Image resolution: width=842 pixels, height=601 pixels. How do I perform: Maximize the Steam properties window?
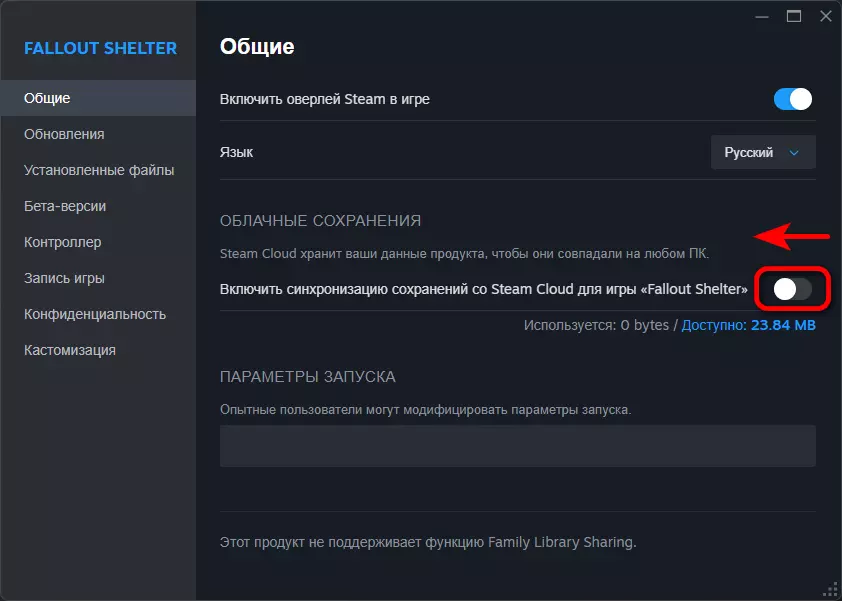tap(794, 16)
